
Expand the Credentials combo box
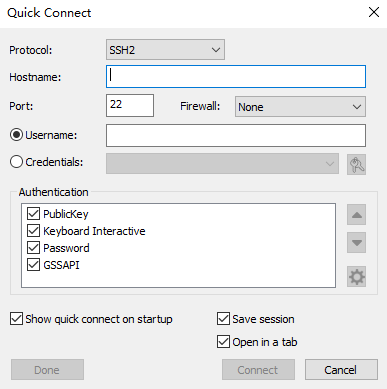click(x=222, y=164)
